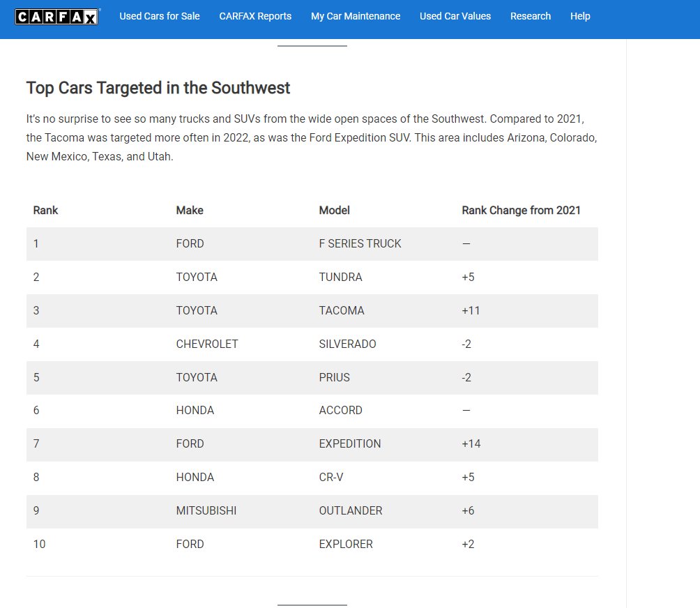Click -2 in the PRIUS row
The height and width of the screenshot is (608, 700).
pos(466,378)
